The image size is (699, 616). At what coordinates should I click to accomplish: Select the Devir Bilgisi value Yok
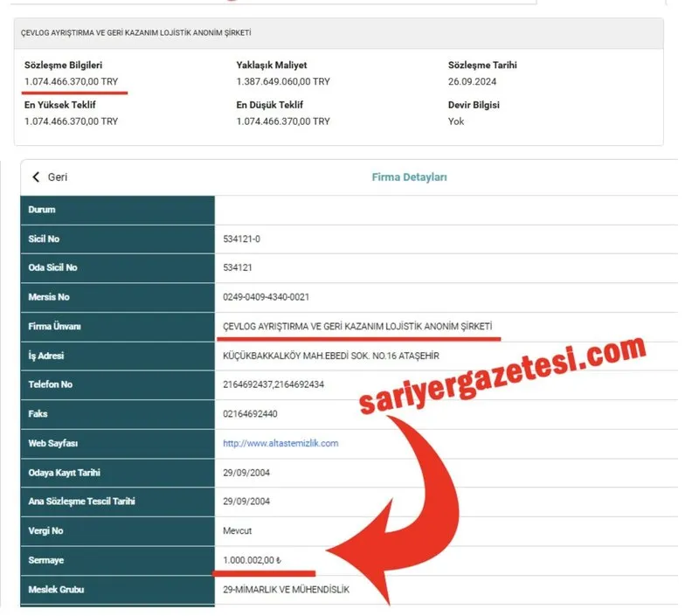click(x=456, y=121)
